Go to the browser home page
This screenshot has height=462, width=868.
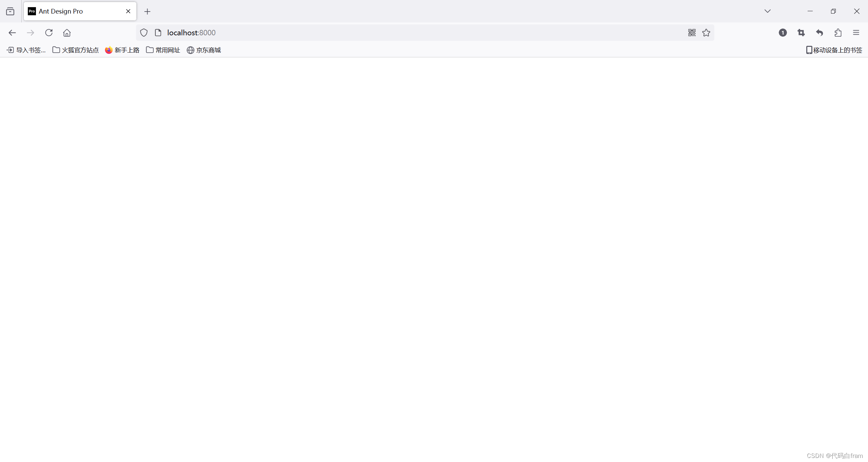pos(67,33)
